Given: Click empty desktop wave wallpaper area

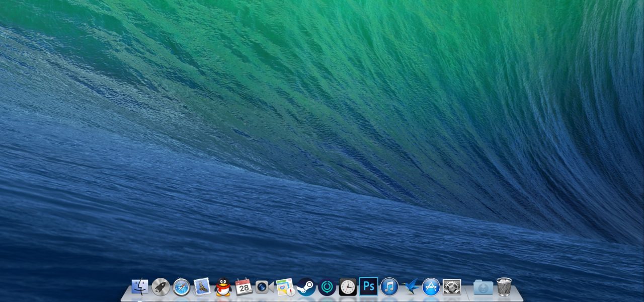Looking at the screenshot, I should tap(322, 126).
